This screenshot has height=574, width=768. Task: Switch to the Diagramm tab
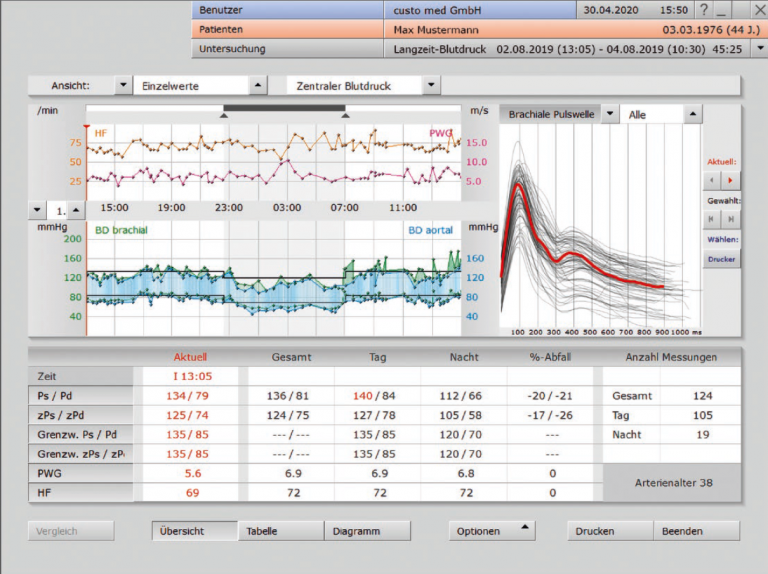click(x=367, y=531)
